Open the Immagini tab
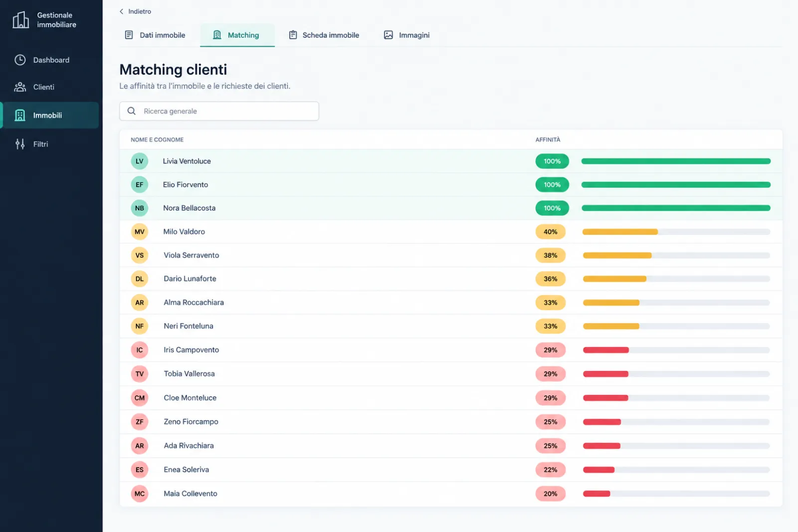The height and width of the screenshot is (532, 798). tap(406, 35)
